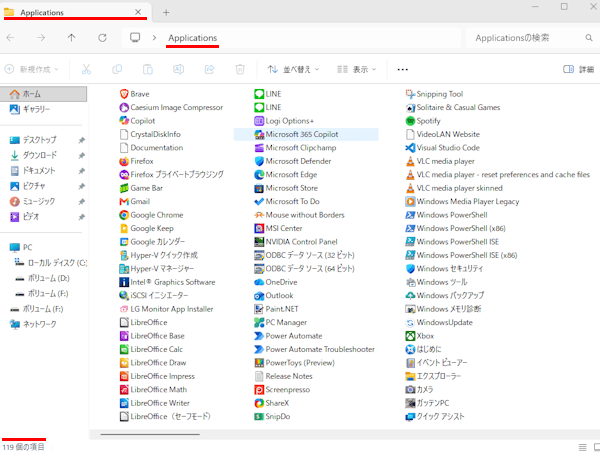600x455 pixels.
Task: Select the PowerToys (Preview) entry
Action: pyautogui.click(x=294, y=363)
